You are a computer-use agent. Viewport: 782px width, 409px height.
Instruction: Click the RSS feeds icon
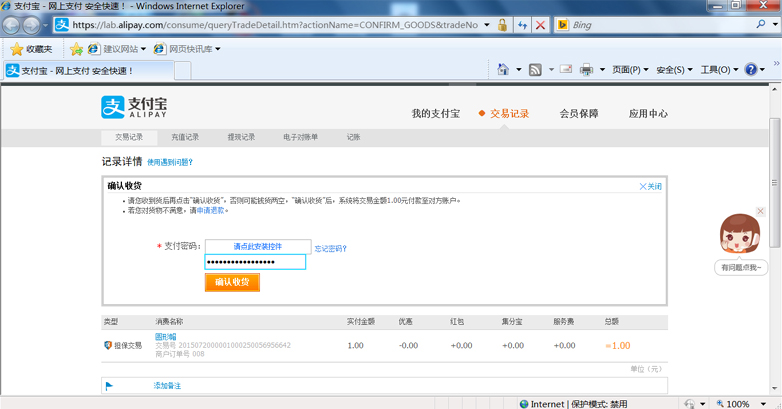coord(535,70)
